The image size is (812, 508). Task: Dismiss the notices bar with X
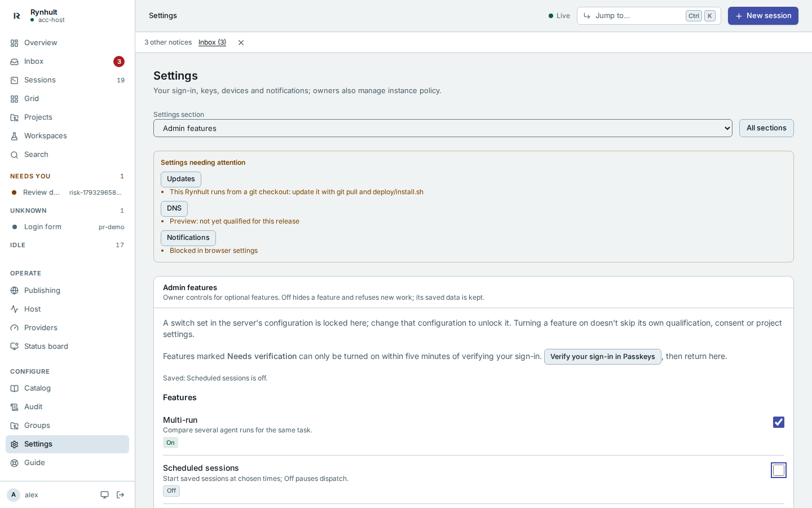click(x=241, y=43)
